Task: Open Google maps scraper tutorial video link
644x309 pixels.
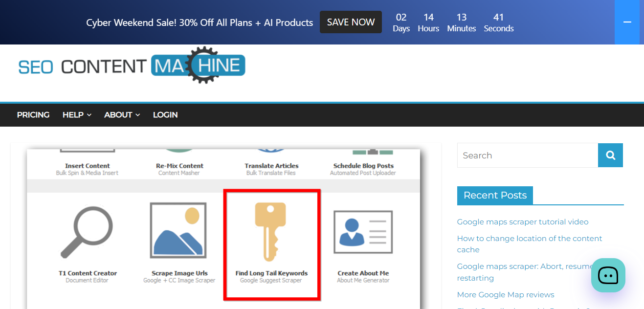Action: (523, 222)
